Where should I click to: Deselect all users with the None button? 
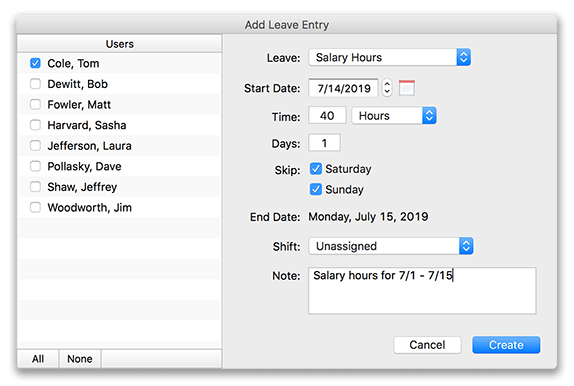click(x=80, y=359)
